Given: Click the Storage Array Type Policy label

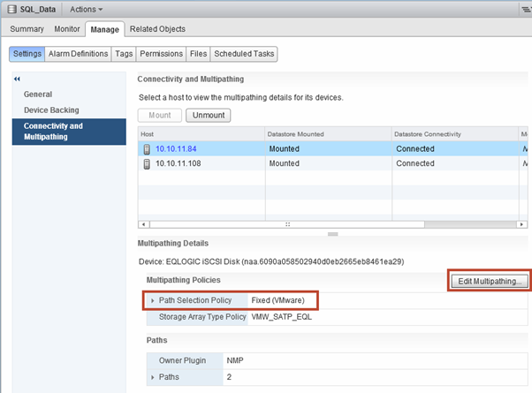Looking at the screenshot, I should [202, 317].
